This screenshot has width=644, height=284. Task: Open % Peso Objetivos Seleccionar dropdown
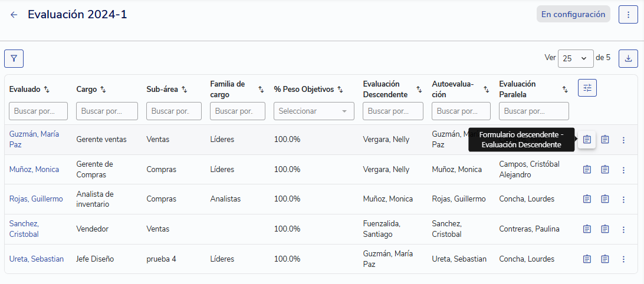pyautogui.click(x=314, y=111)
